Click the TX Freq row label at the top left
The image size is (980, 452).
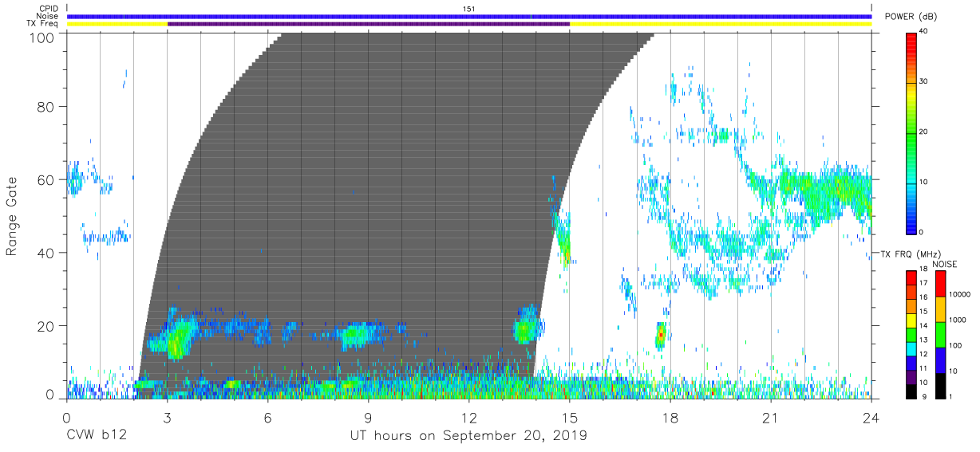[x=43, y=24]
